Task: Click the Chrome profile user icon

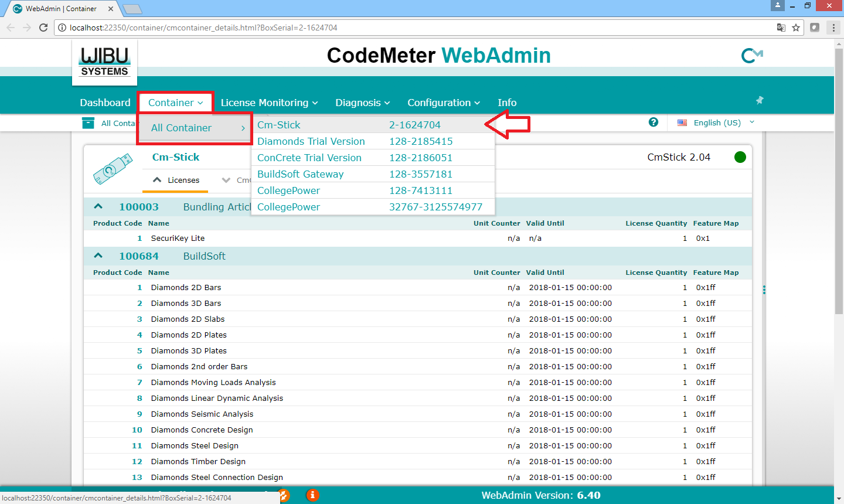Action: coord(778,5)
